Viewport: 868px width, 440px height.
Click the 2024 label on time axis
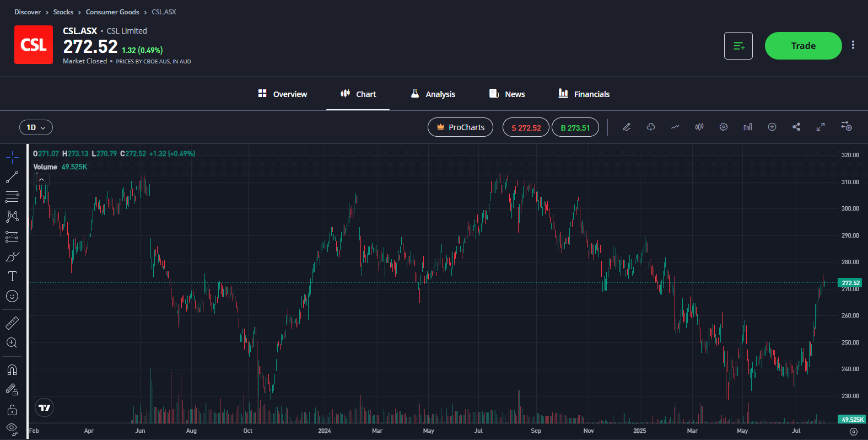(325, 431)
